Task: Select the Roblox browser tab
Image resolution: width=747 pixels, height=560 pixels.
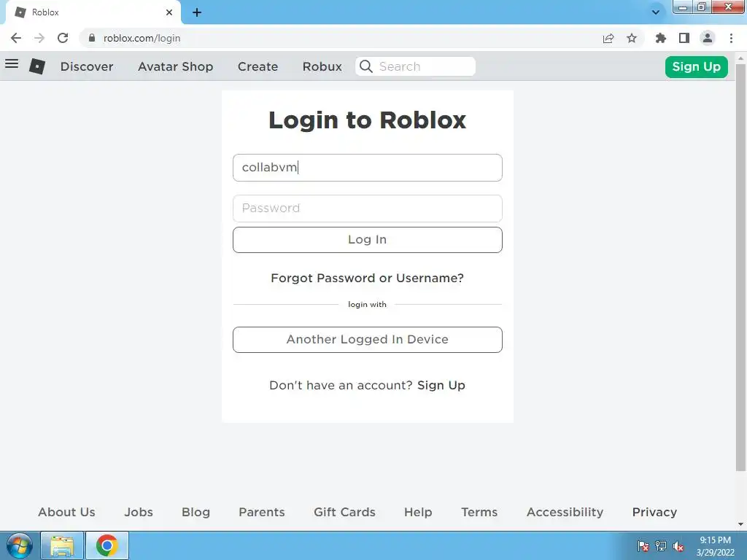Action: click(x=93, y=12)
